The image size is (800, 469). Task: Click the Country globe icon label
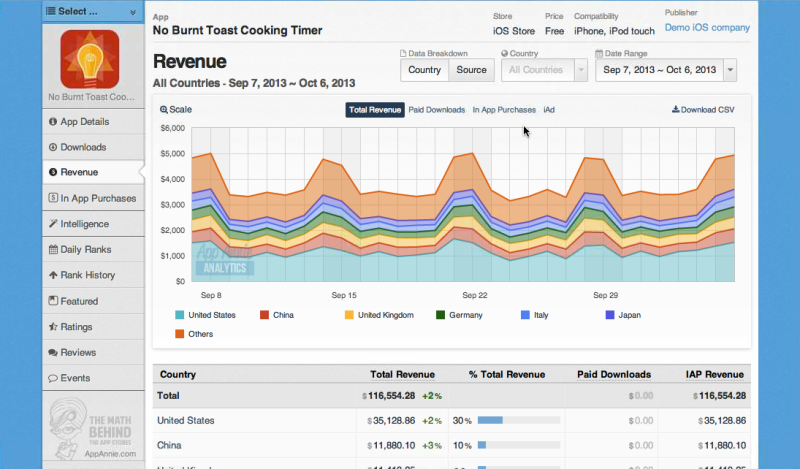505,53
